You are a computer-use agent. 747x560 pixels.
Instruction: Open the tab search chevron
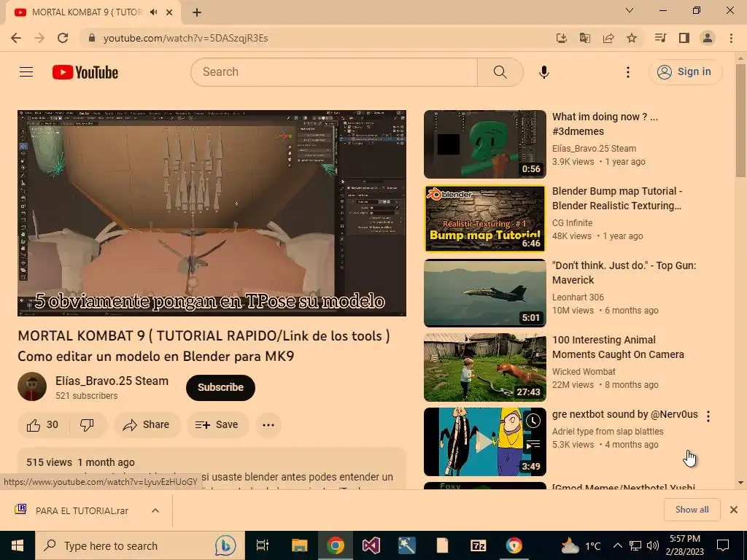630,10
